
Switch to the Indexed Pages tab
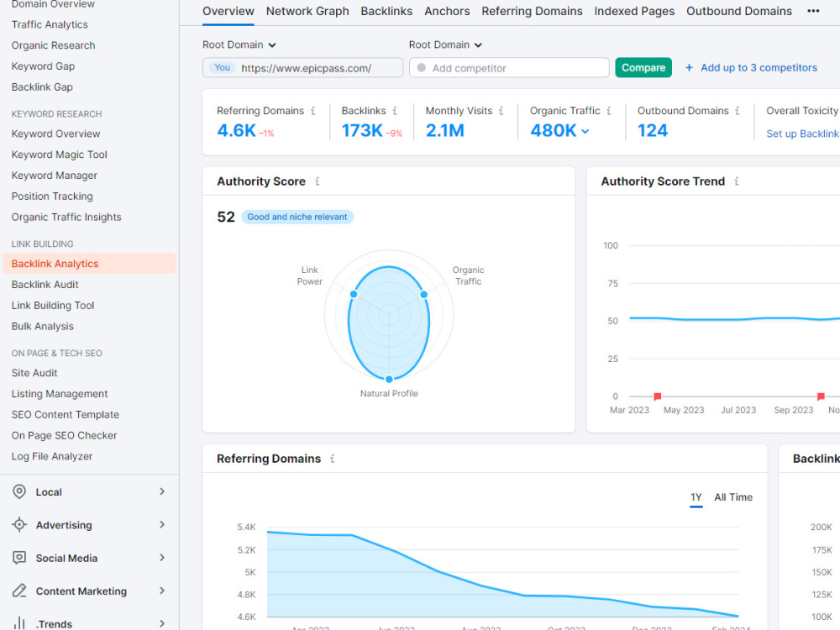point(634,11)
